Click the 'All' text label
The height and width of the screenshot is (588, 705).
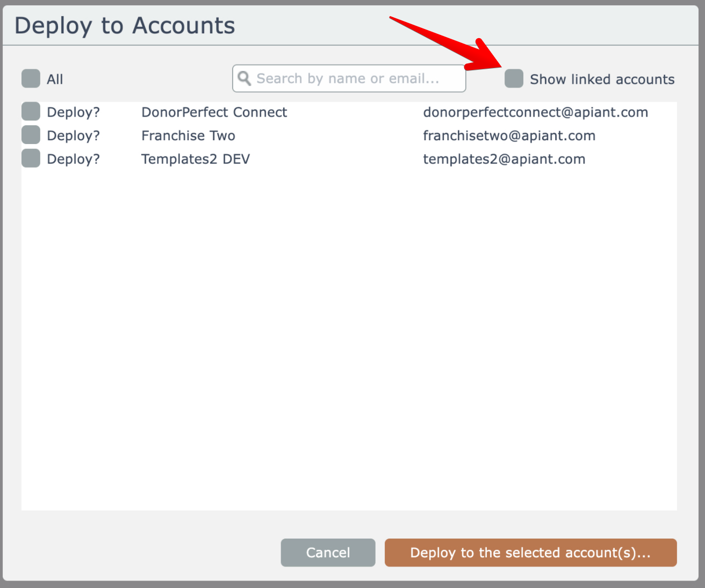coord(55,80)
